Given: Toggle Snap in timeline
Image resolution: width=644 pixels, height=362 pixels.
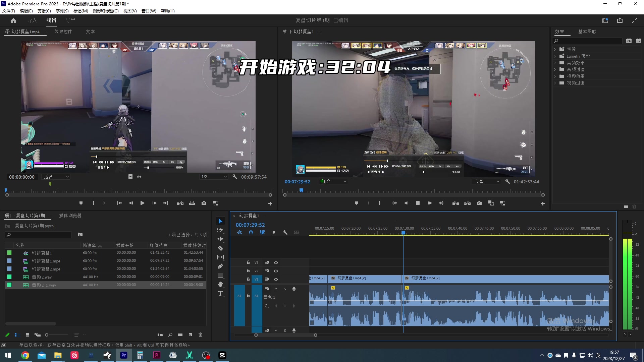Looking at the screenshot, I should pos(251,232).
